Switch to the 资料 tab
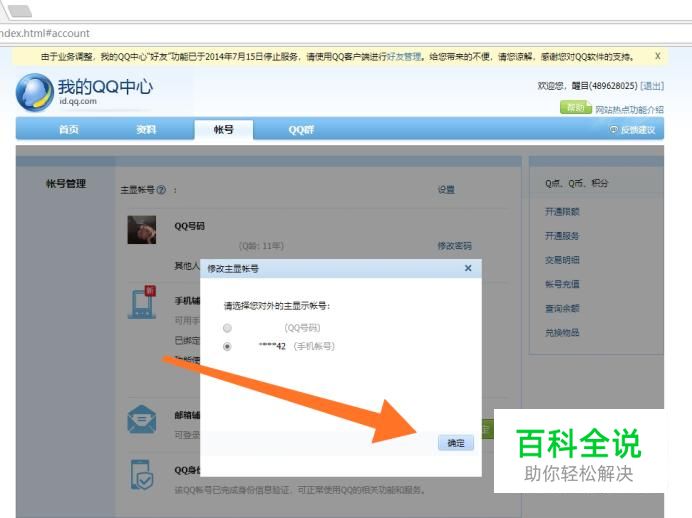The image size is (692, 518). point(146,129)
